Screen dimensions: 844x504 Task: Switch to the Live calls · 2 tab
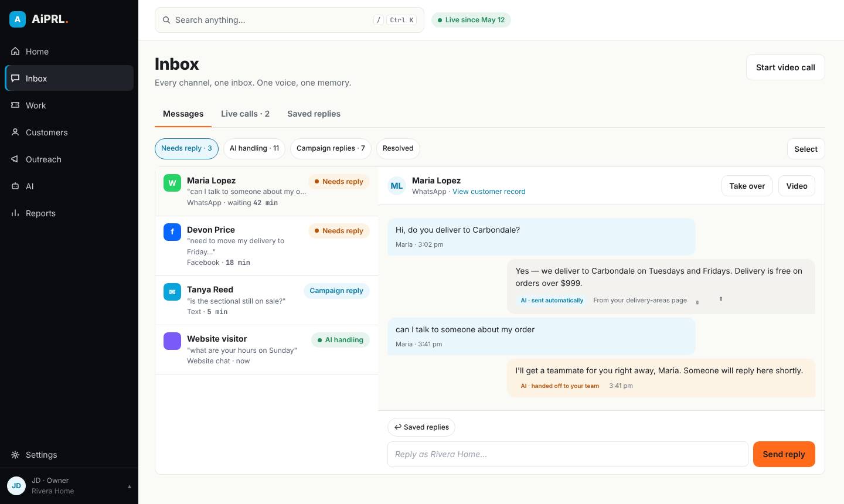click(x=245, y=114)
